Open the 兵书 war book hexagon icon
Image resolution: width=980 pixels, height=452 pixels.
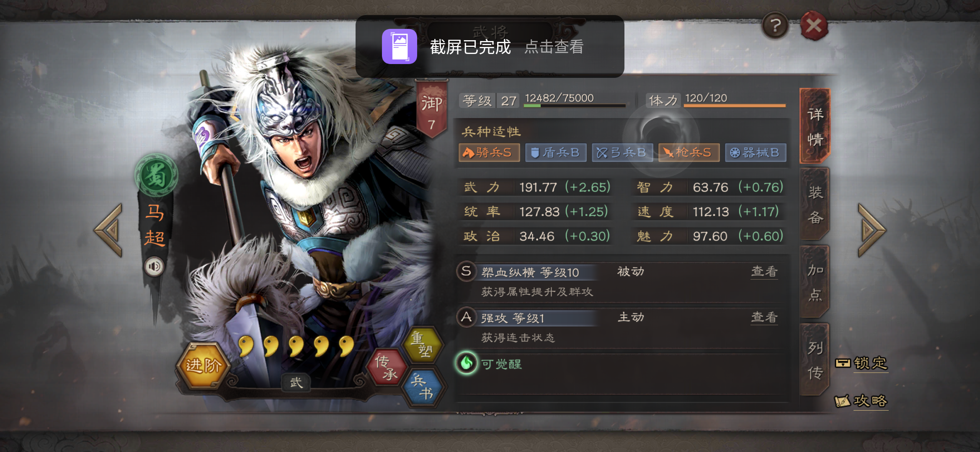pyautogui.click(x=423, y=387)
